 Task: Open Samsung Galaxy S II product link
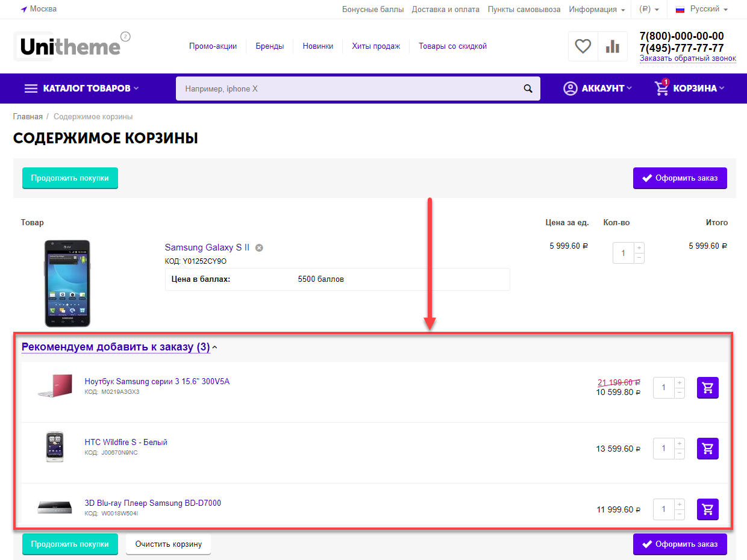click(207, 247)
